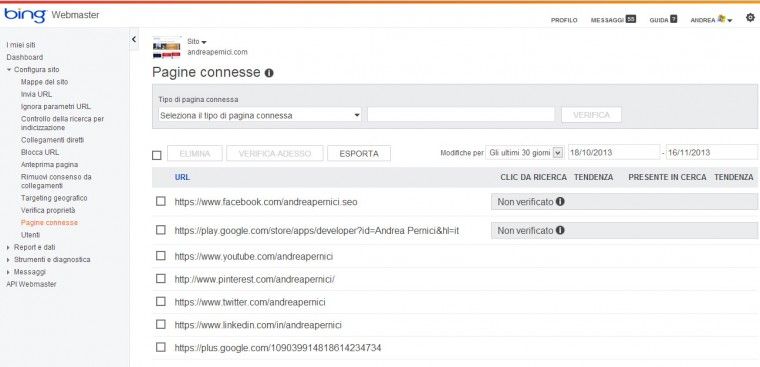
Task: Check the pinterest.com/andreapernici row
Action: (x=161, y=278)
